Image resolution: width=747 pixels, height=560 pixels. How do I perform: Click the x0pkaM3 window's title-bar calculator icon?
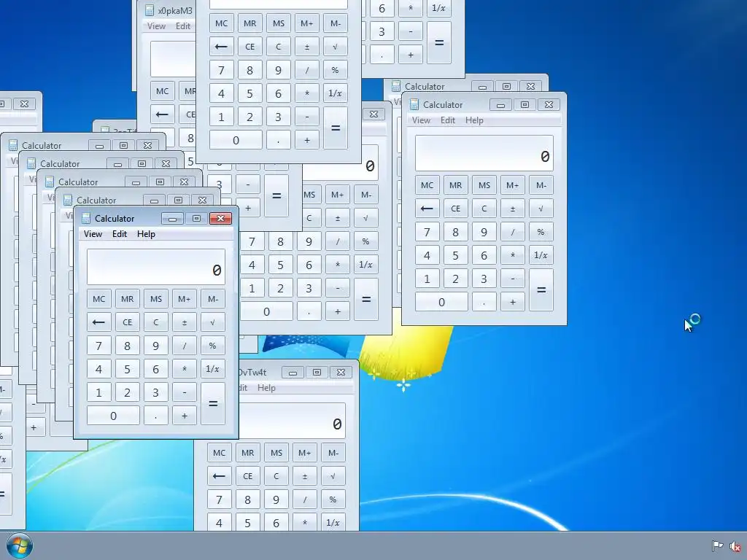click(x=150, y=10)
